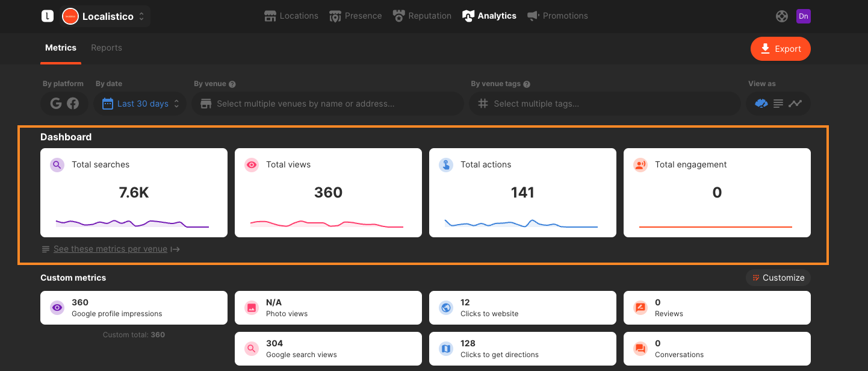The image size is (868, 371).
Task: Open the Total actions card
Action: [522, 193]
